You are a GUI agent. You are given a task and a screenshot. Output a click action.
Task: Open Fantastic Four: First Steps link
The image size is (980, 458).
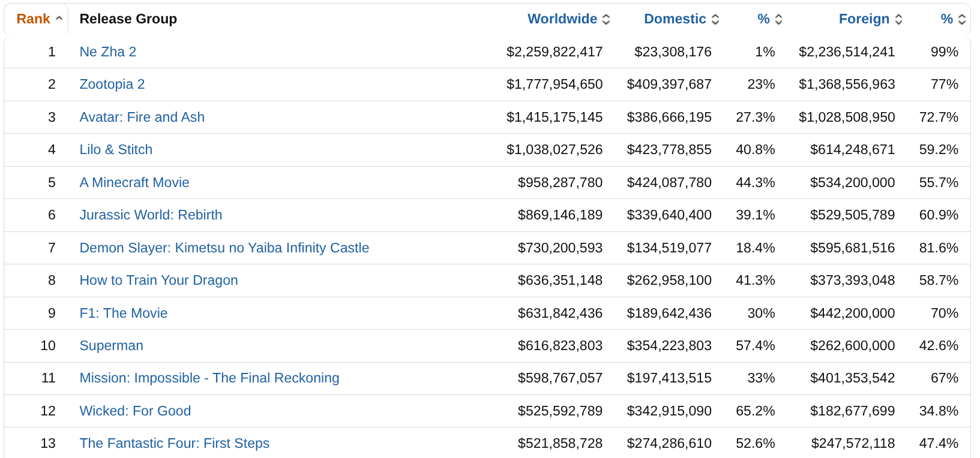coord(175,444)
